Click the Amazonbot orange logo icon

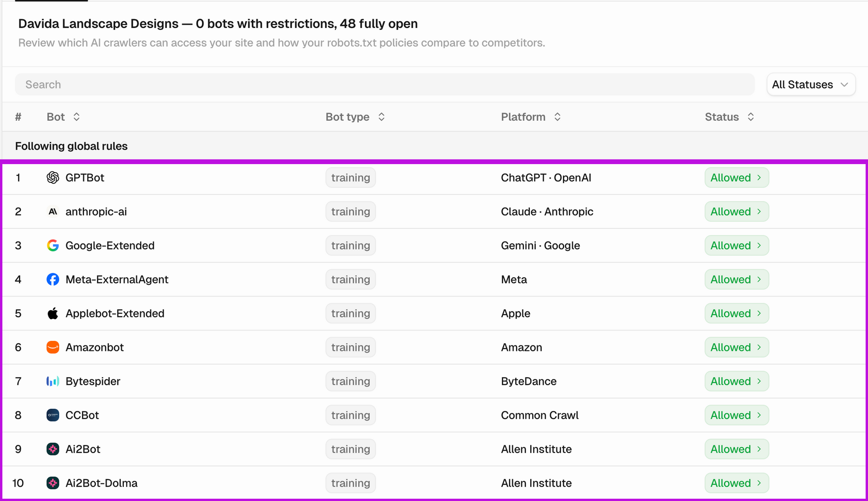pyautogui.click(x=53, y=347)
